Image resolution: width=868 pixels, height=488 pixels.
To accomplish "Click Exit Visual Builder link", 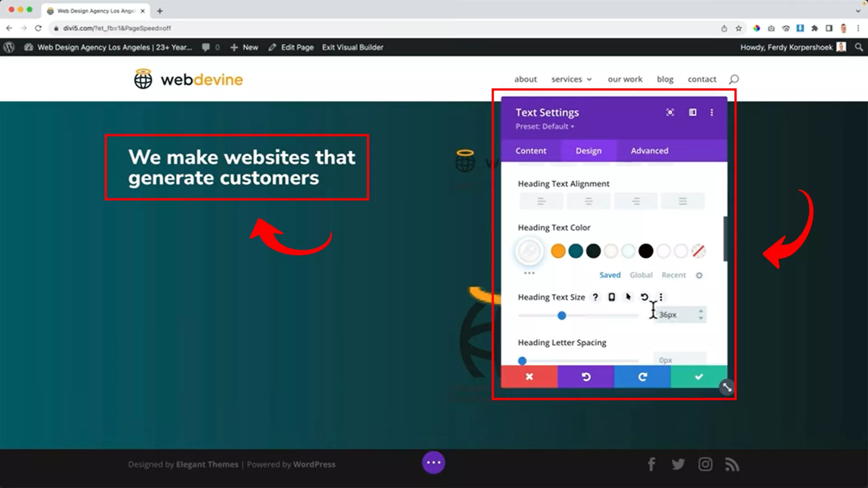I will 352,47.
